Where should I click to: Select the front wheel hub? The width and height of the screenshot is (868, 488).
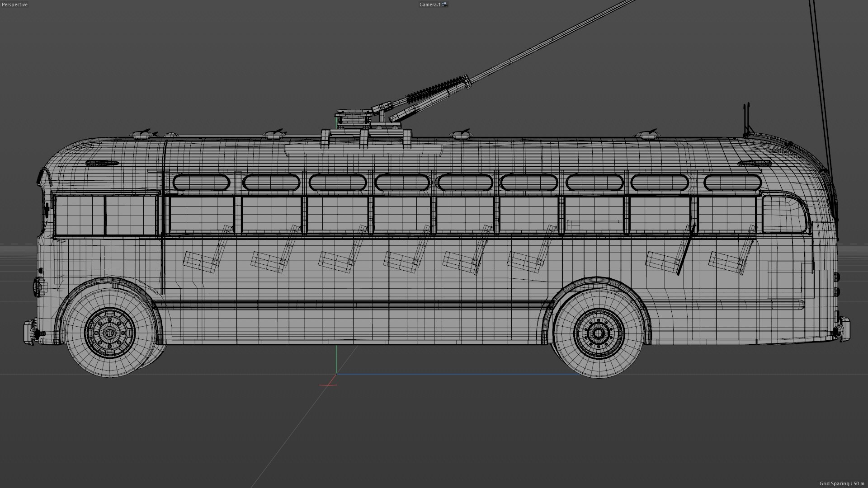tap(109, 333)
